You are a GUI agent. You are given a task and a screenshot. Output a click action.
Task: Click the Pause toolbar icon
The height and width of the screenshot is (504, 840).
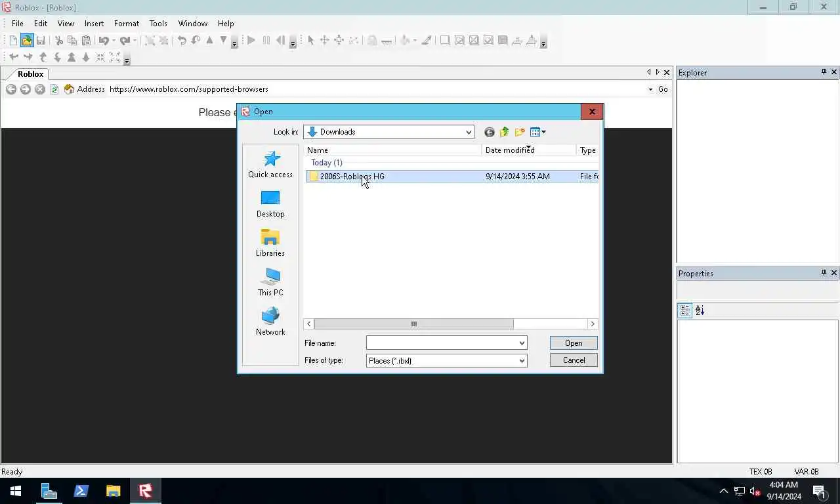tap(266, 41)
